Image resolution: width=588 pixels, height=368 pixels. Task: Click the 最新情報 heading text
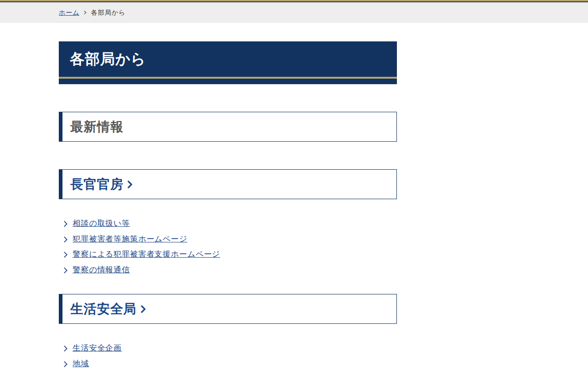[96, 127]
